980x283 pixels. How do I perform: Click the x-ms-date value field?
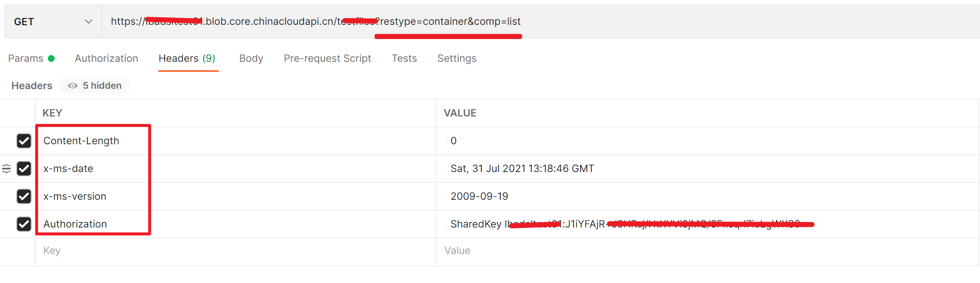point(522,169)
